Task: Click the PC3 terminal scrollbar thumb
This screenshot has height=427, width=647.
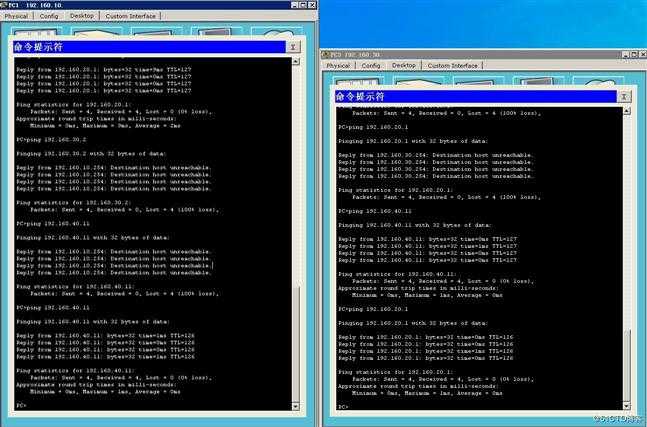Action: pos(627,366)
